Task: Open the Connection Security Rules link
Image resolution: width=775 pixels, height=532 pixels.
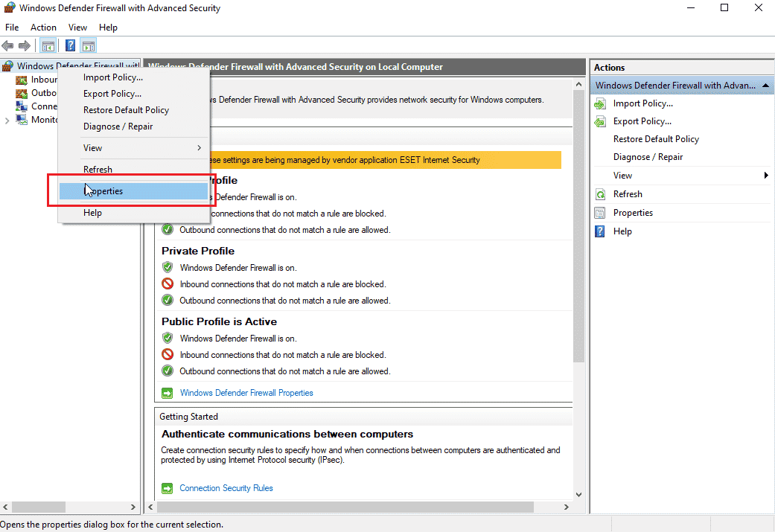Action: point(226,488)
